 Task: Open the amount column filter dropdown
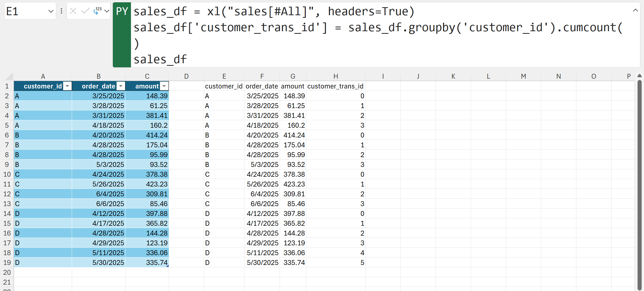click(164, 86)
